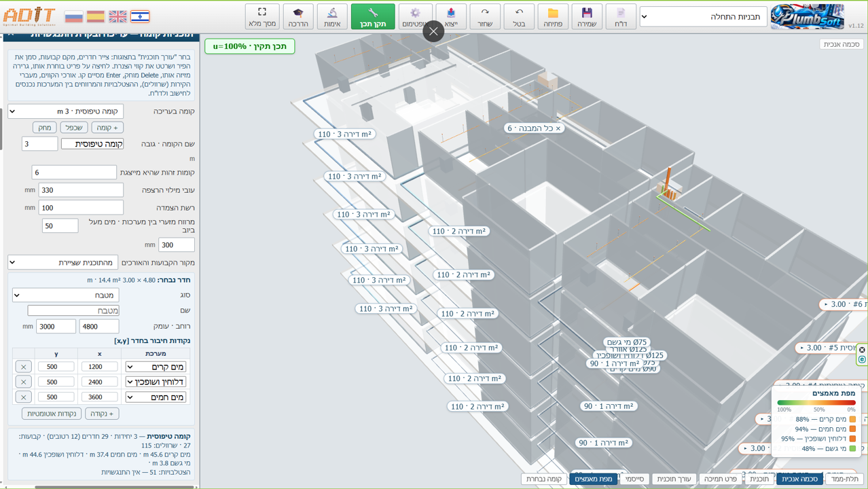Save project with floppy (שמירה)

tap(587, 16)
